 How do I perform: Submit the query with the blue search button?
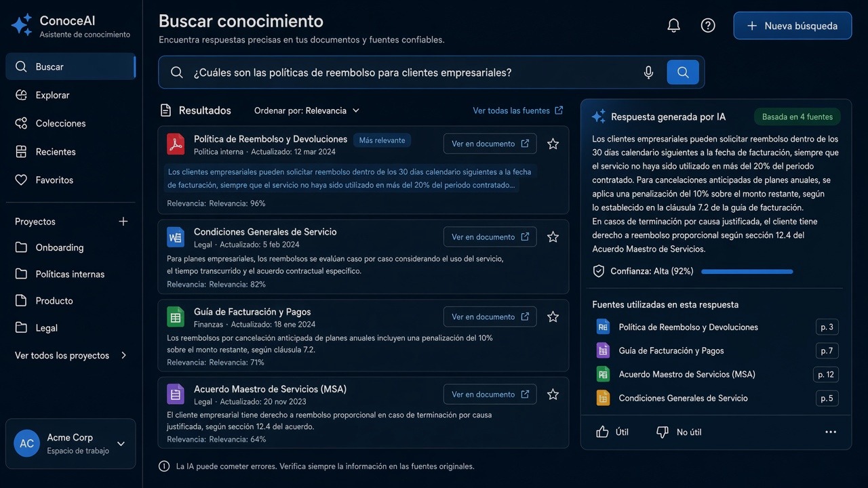click(683, 73)
